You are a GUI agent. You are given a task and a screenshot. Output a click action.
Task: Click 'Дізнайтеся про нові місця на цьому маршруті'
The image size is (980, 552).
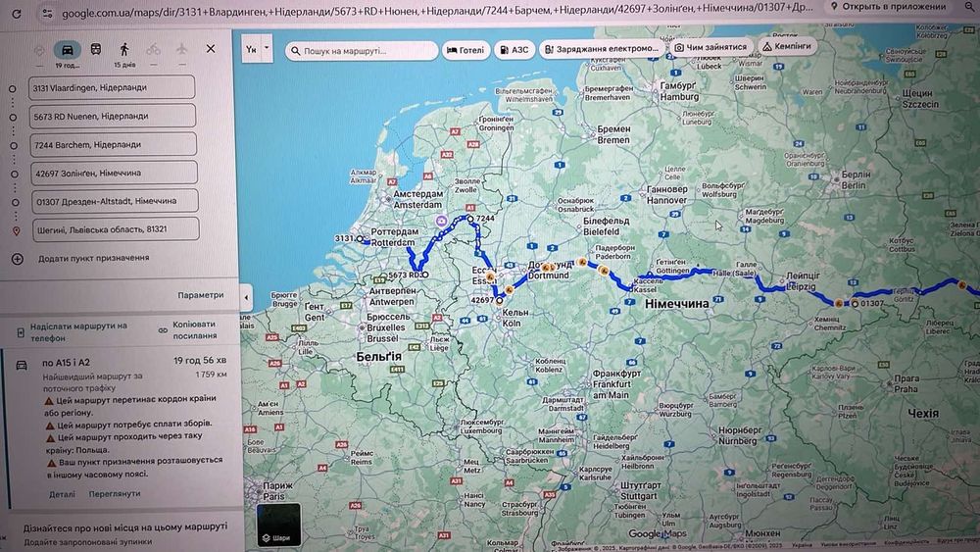(125, 527)
